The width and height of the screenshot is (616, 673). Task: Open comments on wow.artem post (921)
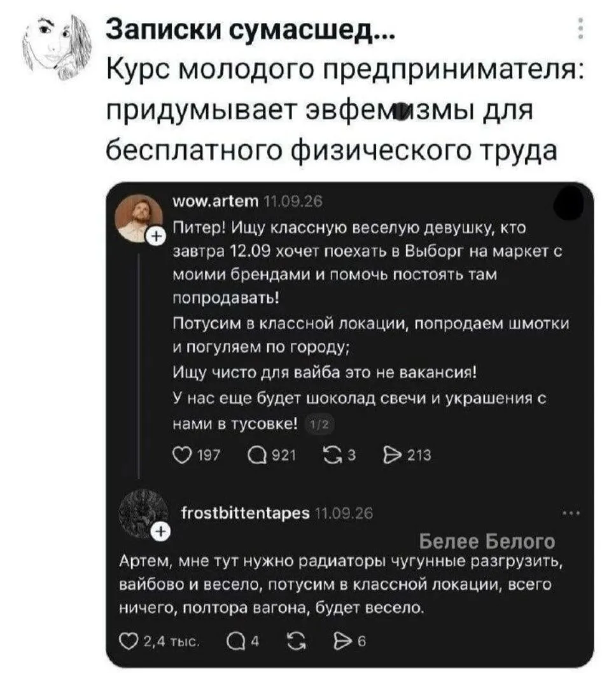(x=256, y=455)
